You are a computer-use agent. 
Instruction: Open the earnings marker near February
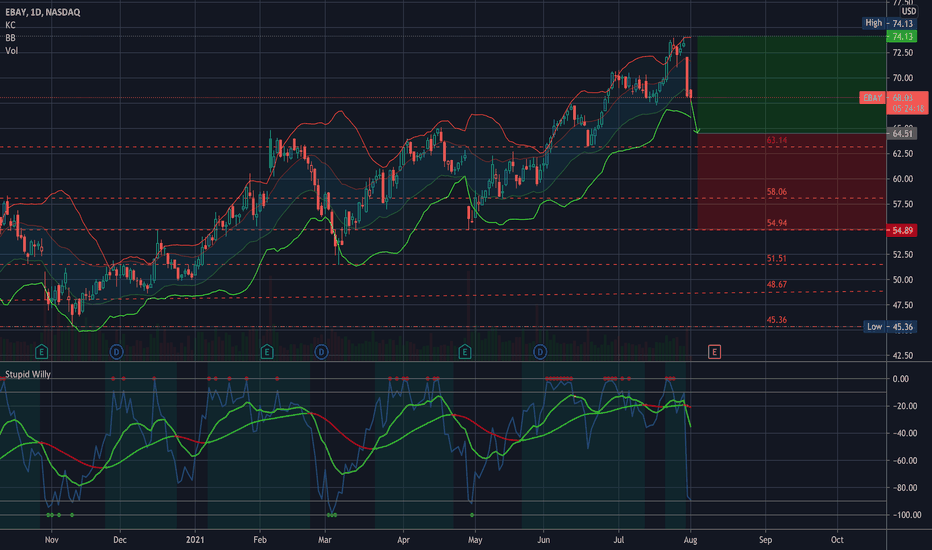[x=267, y=352]
